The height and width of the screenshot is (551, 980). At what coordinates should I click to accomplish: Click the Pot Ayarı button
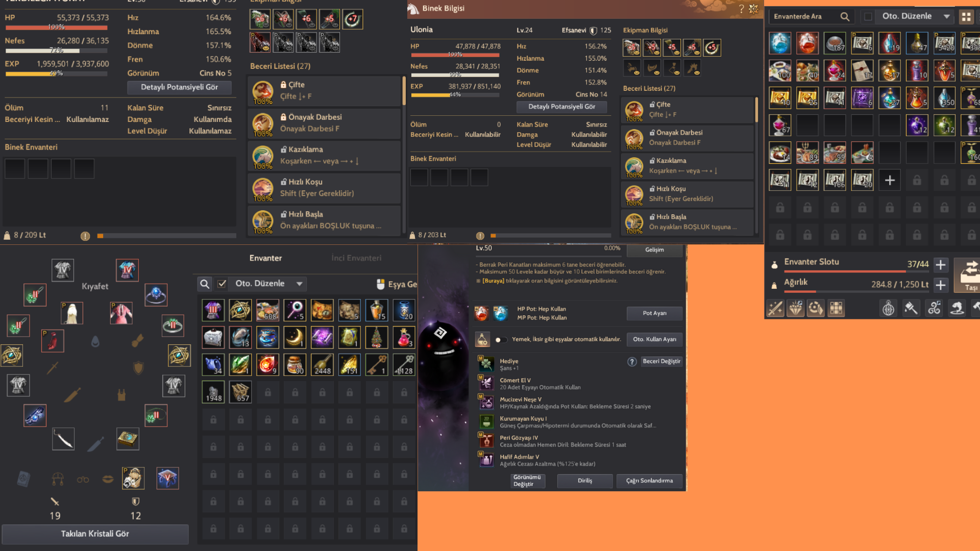tap(654, 313)
